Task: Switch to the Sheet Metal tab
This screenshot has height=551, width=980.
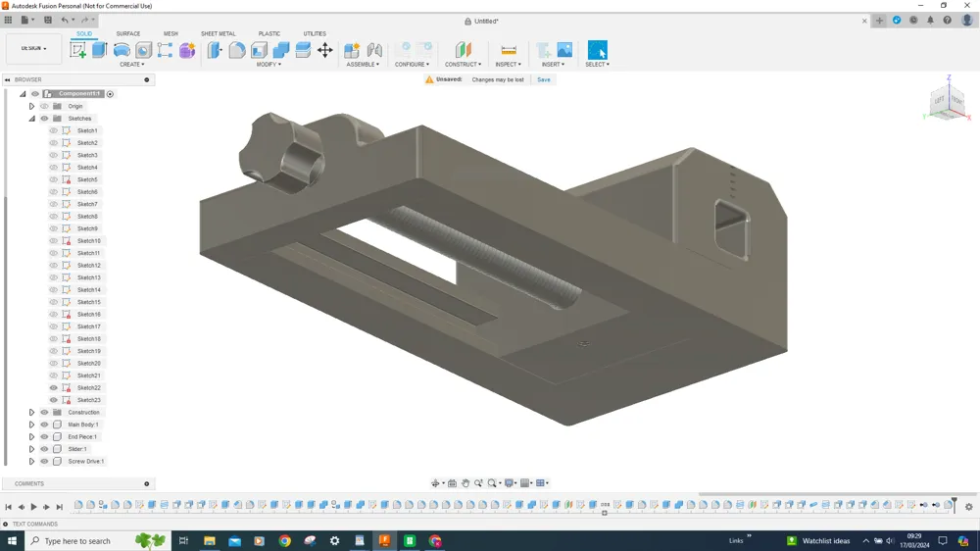Action: coord(218,33)
